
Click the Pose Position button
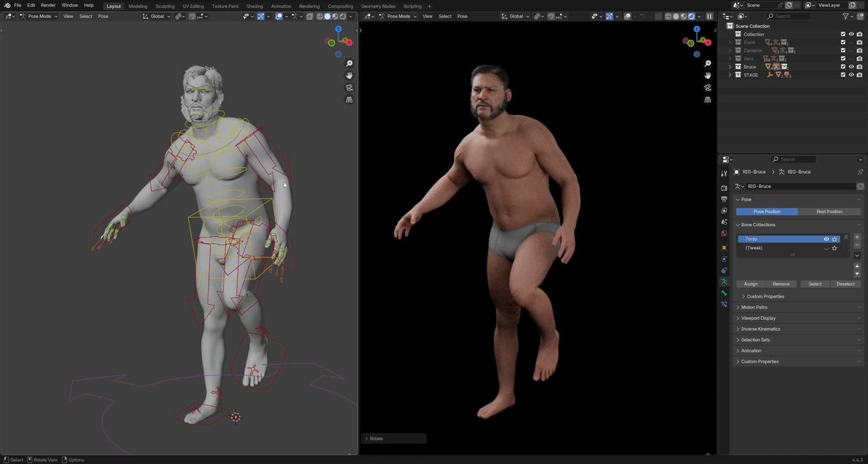click(767, 211)
